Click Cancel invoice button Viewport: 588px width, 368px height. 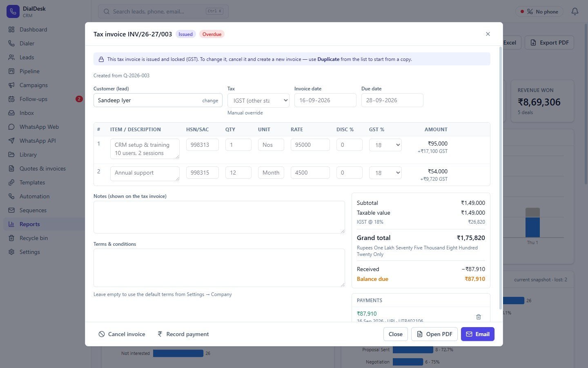pos(122,334)
